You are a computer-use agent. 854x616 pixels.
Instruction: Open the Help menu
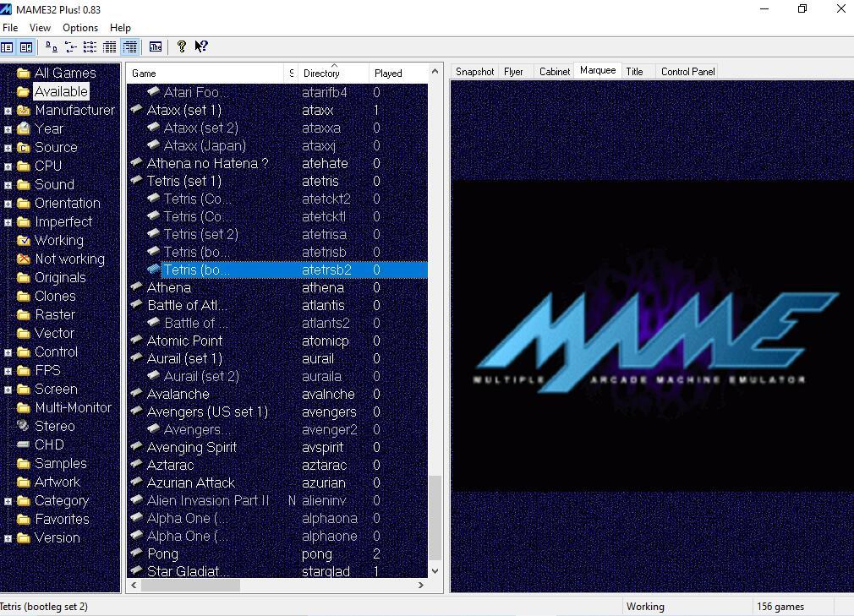click(120, 28)
